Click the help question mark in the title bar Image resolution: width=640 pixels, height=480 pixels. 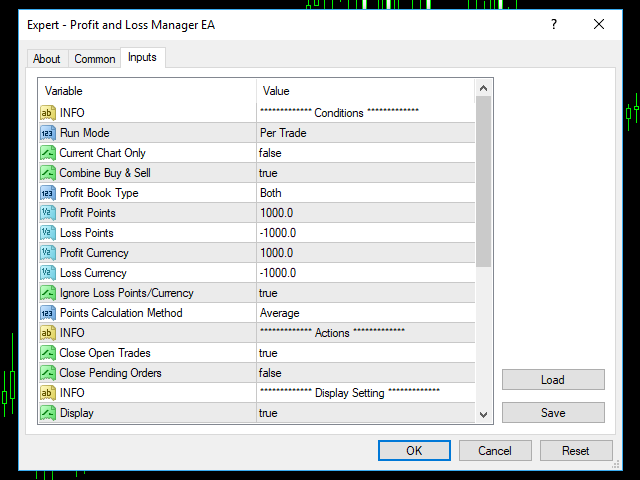click(x=553, y=24)
